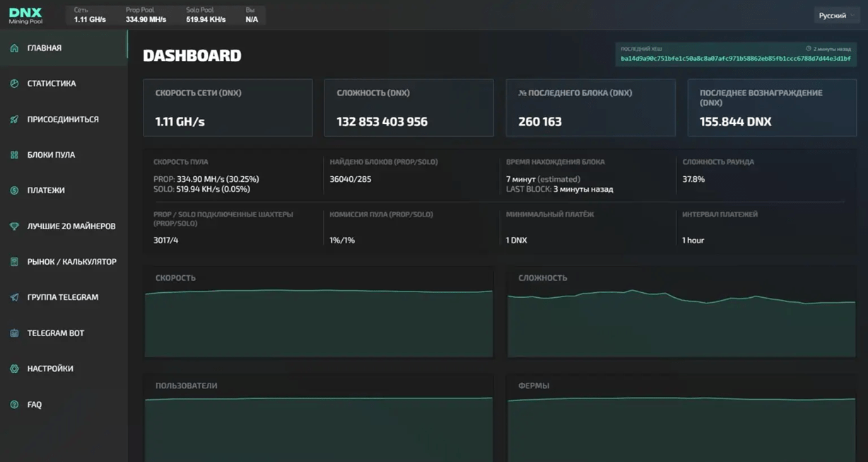Go to БЛОКИ ПУЛА page
The image size is (868, 462).
click(x=51, y=155)
